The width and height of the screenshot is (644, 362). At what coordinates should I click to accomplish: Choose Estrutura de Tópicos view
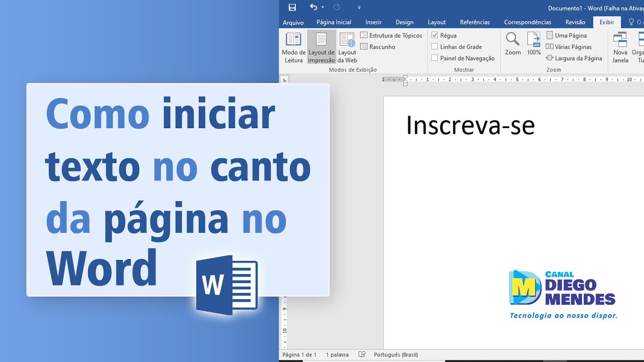[x=391, y=36]
